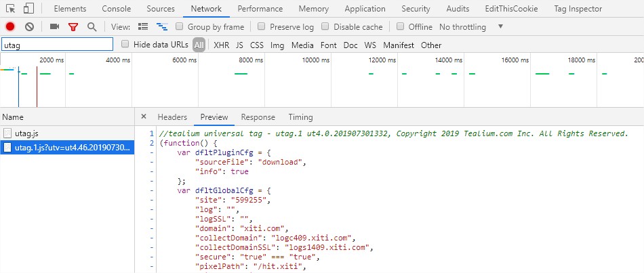Toggle the device toolbar icon
Screen dimensions: 644x273
(x=29, y=9)
